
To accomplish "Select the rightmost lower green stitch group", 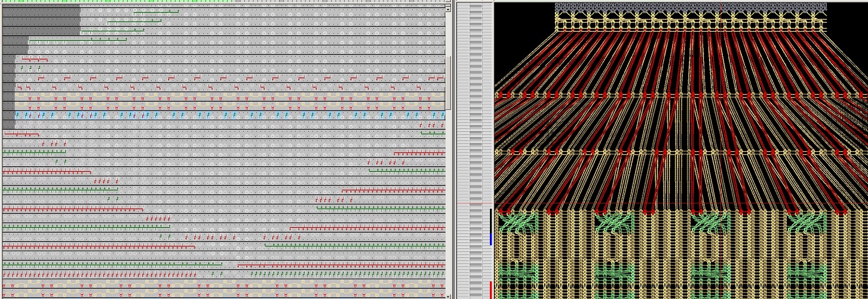I will [x=807, y=275].
